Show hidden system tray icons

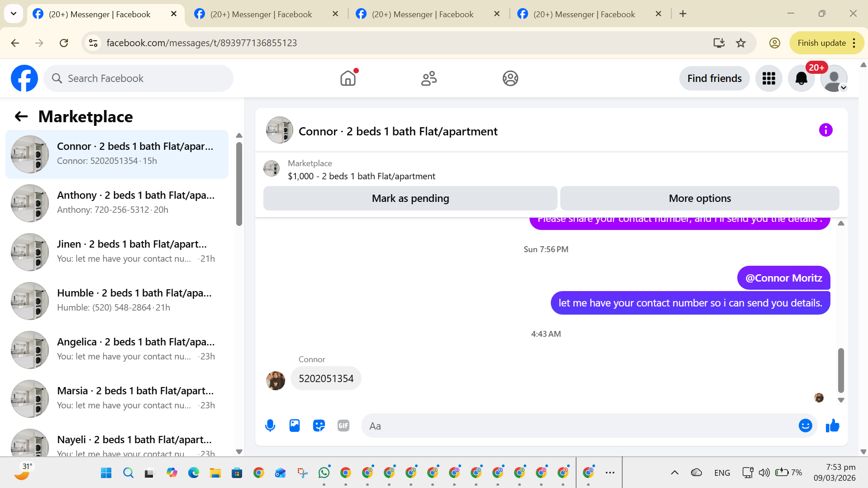[x=674, y=473]
